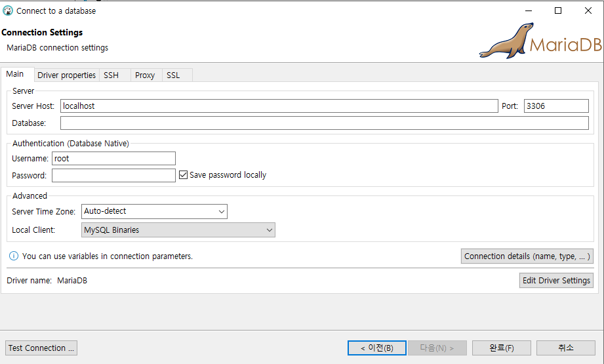Click the info icon beside variables hint
The width and height of the screenshot is (604, 364).
[x=14, y=256]
